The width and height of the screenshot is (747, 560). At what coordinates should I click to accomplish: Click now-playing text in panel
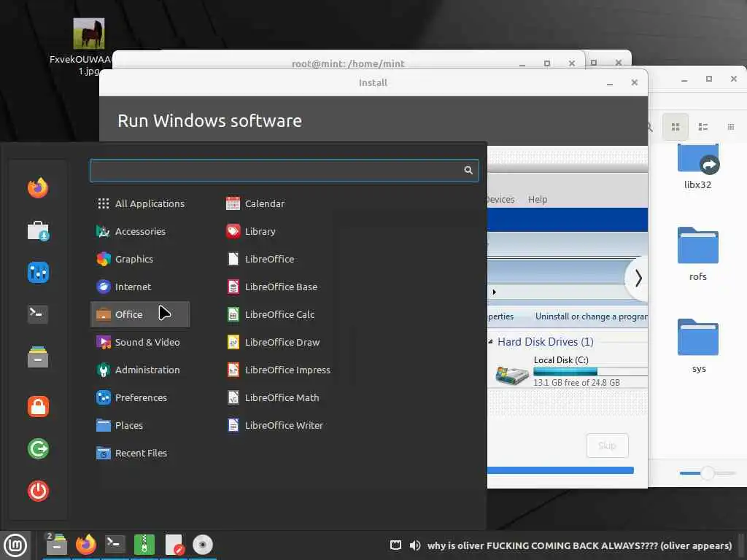pyautogui.click(x=579, y=545)
